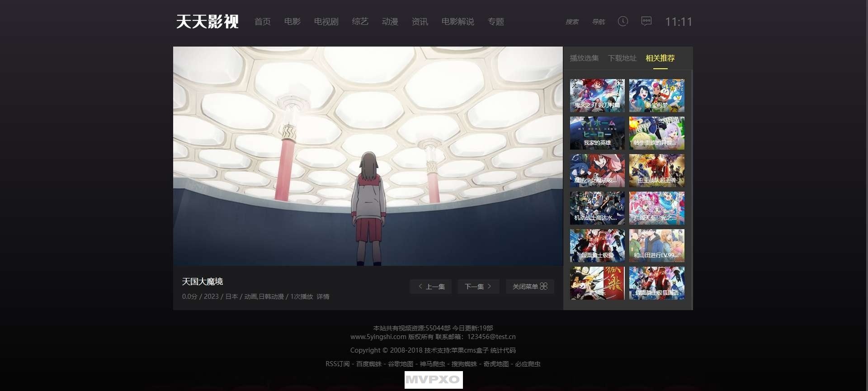Open the 奇虎地图 footer link
Viewport: 868px width, 391px height.
click(x=496, y=364)
